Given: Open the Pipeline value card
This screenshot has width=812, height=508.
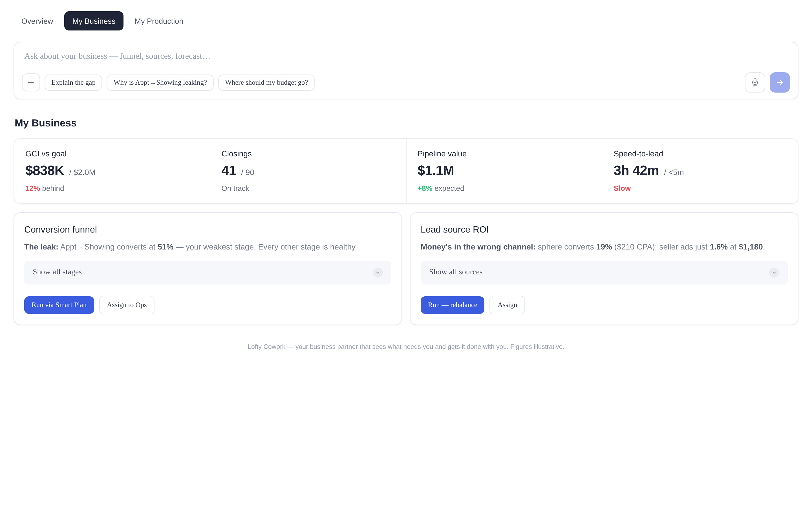Looking at the screenshot, I should pyautogui.click(x=504, y=171).
